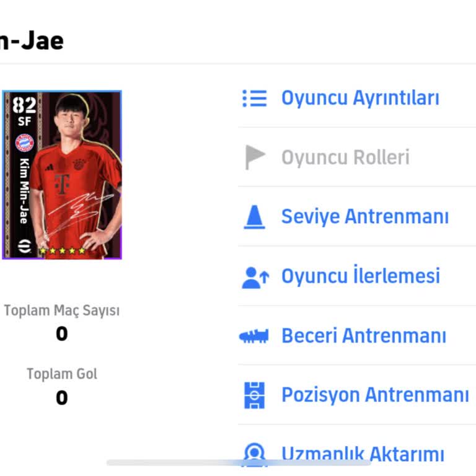Image resolution: width=476 pixels, height=476 pixels.
Task: Choose Beceri Antrenmanı from the list
Action: coord(363,336)
